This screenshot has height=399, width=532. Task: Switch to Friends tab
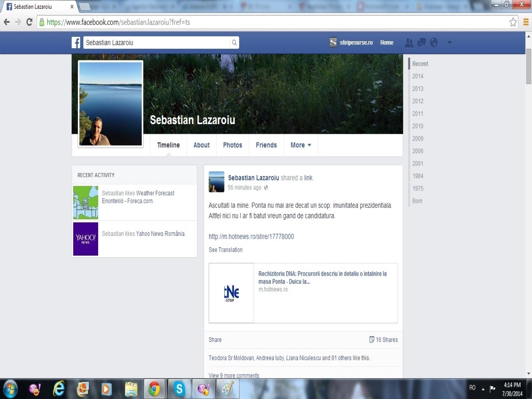pos(266,145)
